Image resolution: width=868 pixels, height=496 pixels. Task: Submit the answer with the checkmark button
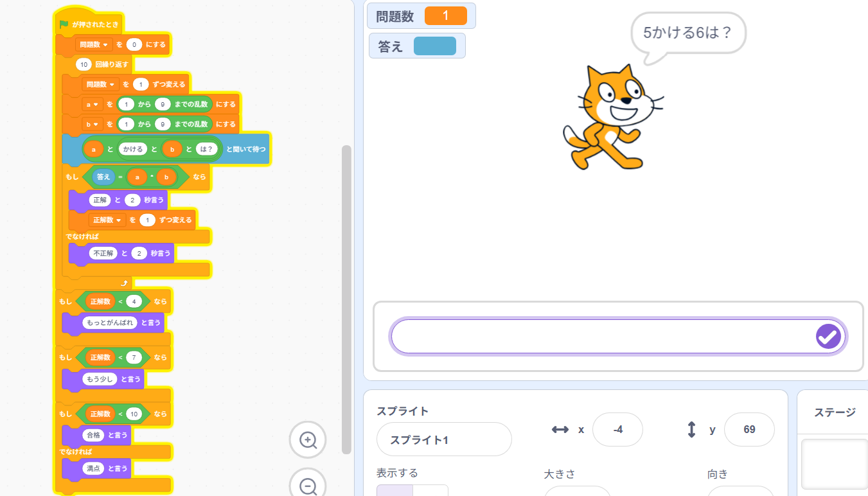[828, 335]
